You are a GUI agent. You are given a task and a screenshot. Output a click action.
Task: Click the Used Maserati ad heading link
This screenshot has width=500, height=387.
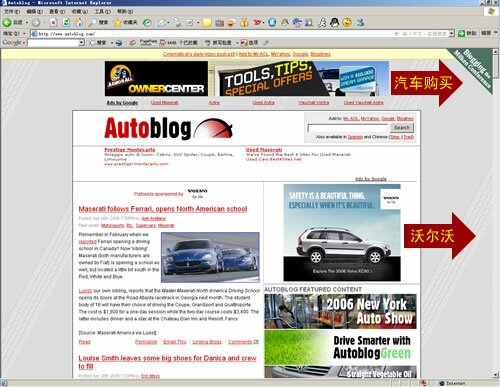(x=264, y=150)
